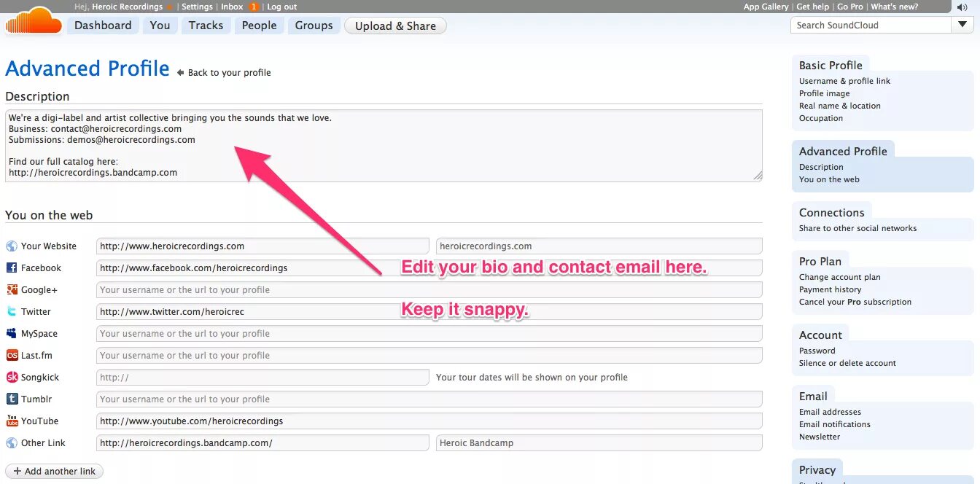
Task: Open Profile image settings
Action: click(x=824, y=93)
